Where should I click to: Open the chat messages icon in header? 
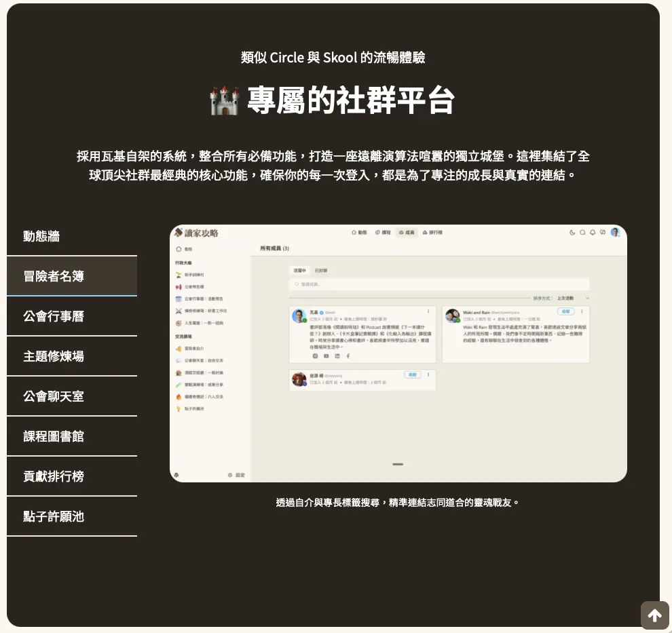[603, 232]
